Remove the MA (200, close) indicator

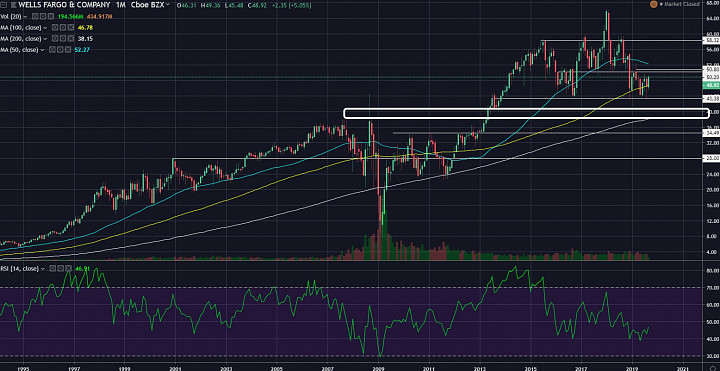click(x=71, y=39)
